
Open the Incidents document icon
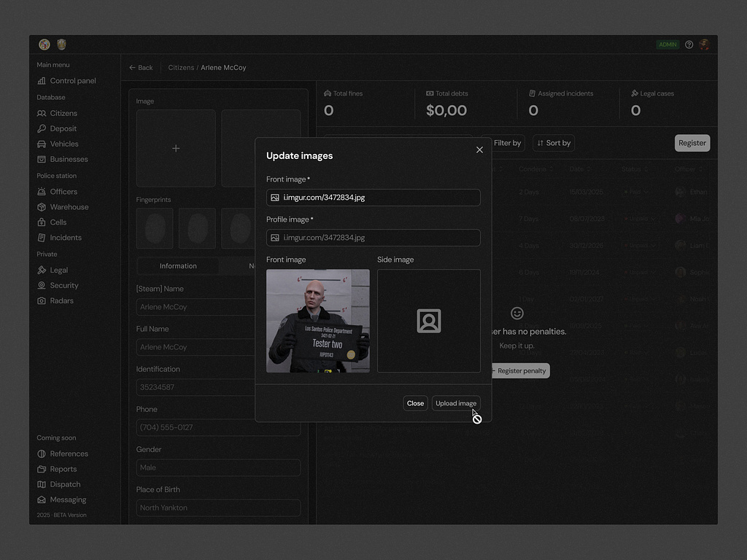pos(43,237)
